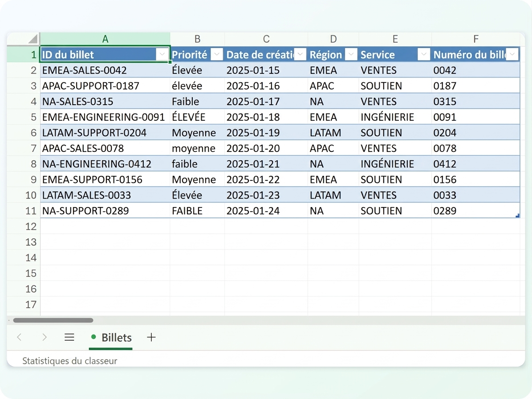Click the ÉLEVÉE priority cell
532x399 pixels.
[x=197, y=117]
